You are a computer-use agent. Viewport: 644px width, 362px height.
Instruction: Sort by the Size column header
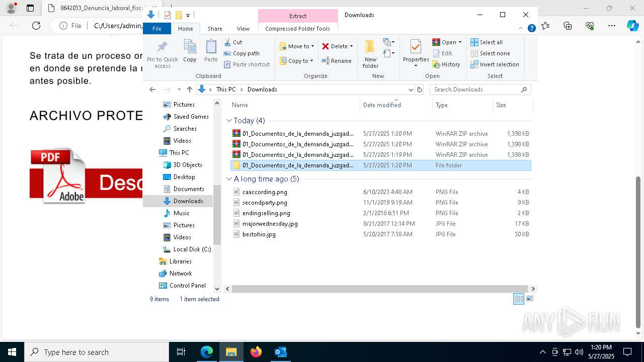pyautogui.click(x=512, y=105)
